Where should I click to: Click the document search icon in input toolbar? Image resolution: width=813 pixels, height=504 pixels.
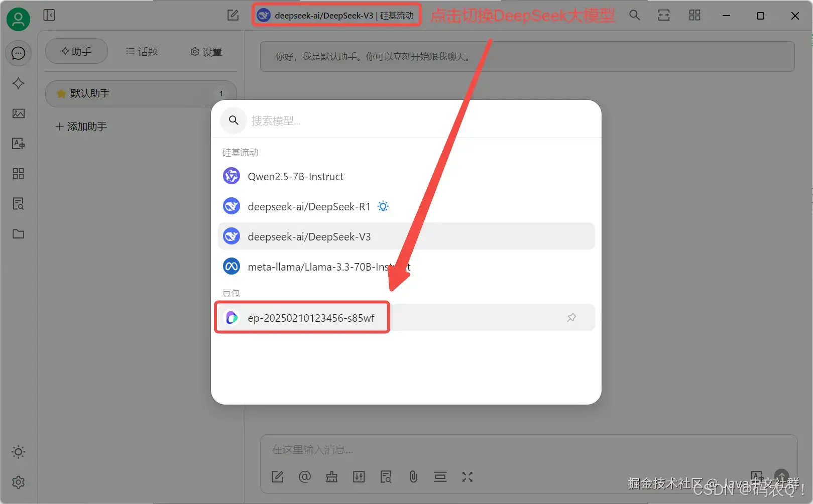[386, 477]
